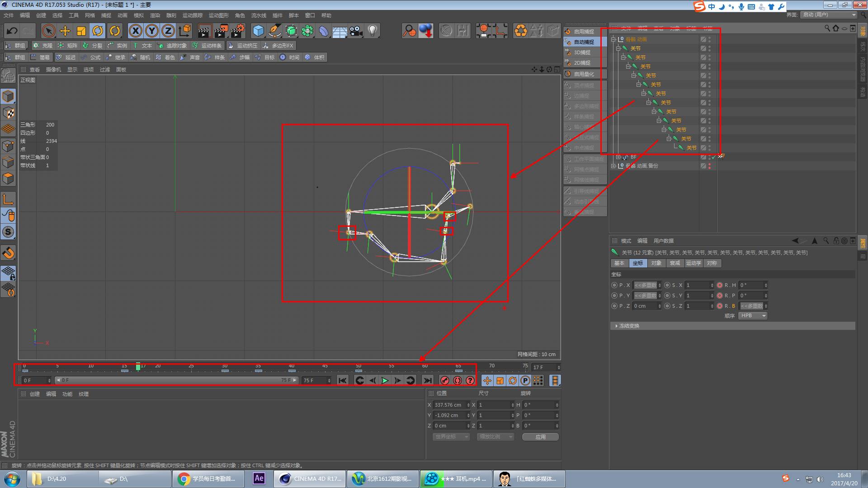Add a Cube primitive object

(x=258, y=31)
